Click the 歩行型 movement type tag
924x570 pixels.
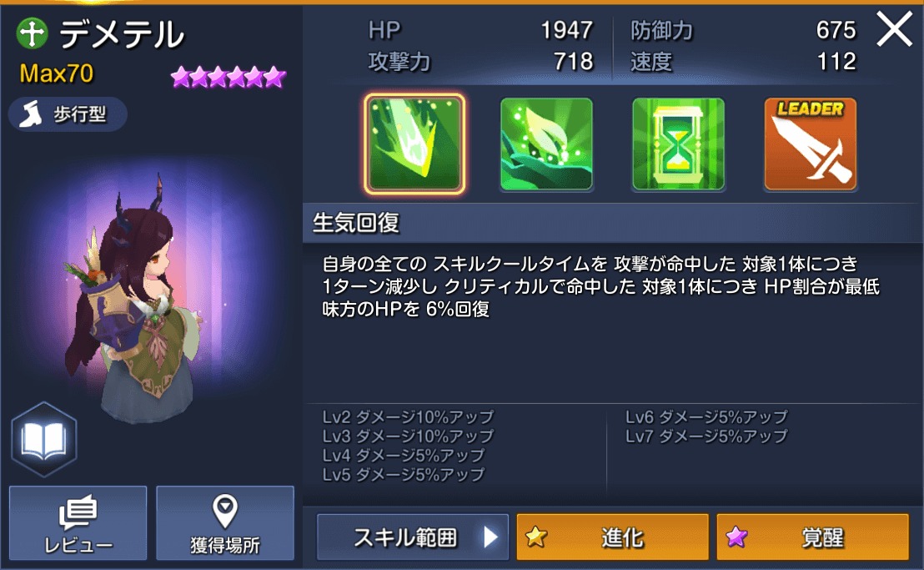point(68,113)
